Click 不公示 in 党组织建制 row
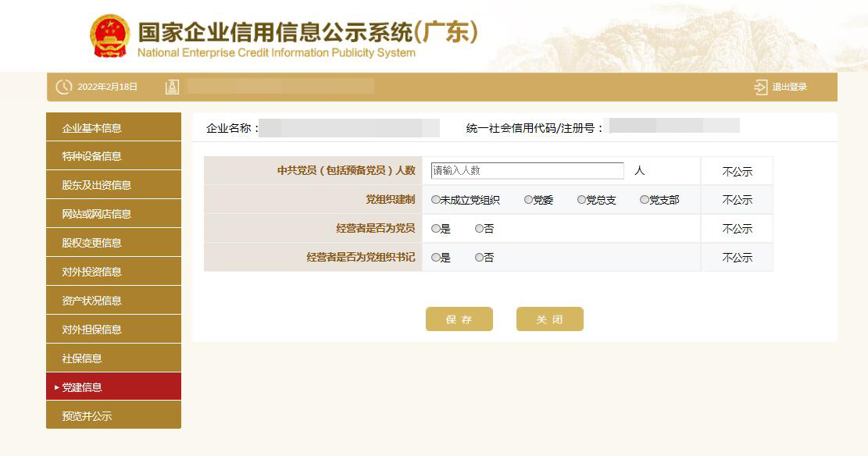Viewport: 868px width, 456px height. (737, 200)
